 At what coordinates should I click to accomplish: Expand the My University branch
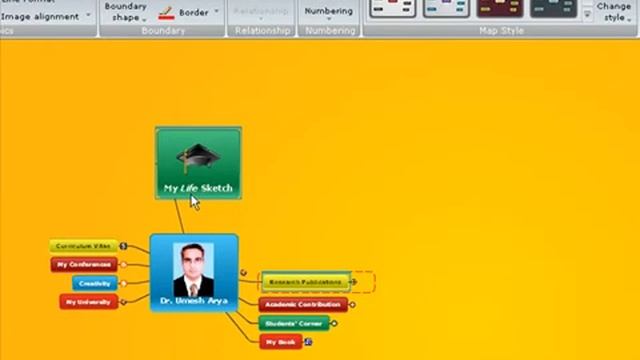(123, 302)
